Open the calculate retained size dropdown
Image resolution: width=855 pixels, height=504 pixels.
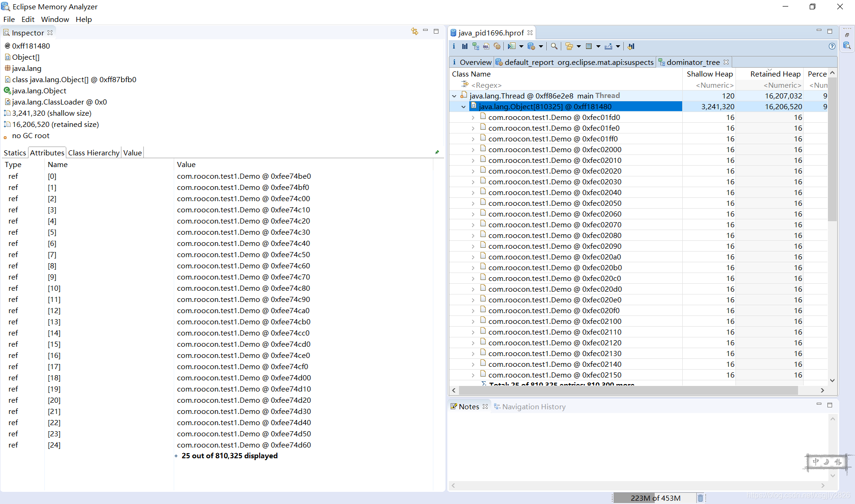pos(598,46)
